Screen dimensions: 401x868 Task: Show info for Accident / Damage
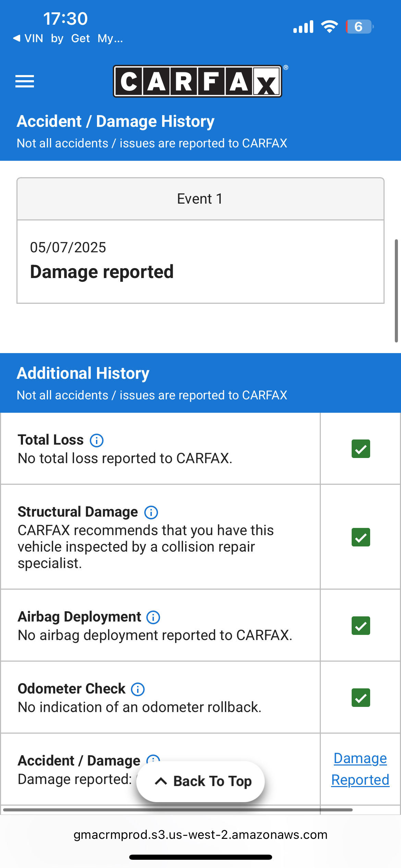[153, 758]
